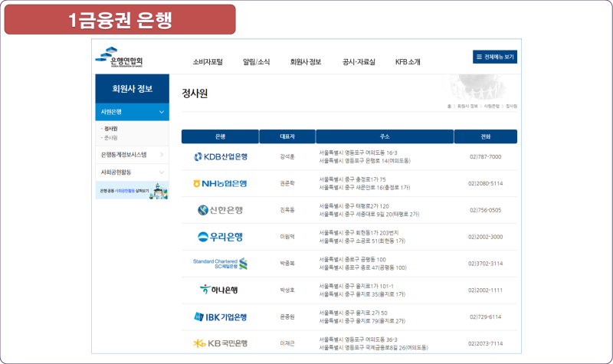
Task: Select 준사원 in the sidebar
Action: [x=110, y=138]
